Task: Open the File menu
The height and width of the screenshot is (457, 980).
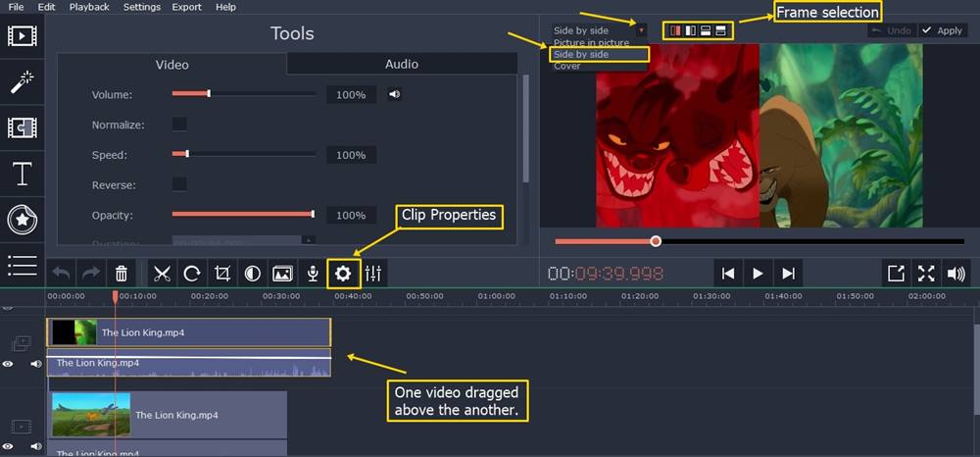Action: [x=17, y=7]
